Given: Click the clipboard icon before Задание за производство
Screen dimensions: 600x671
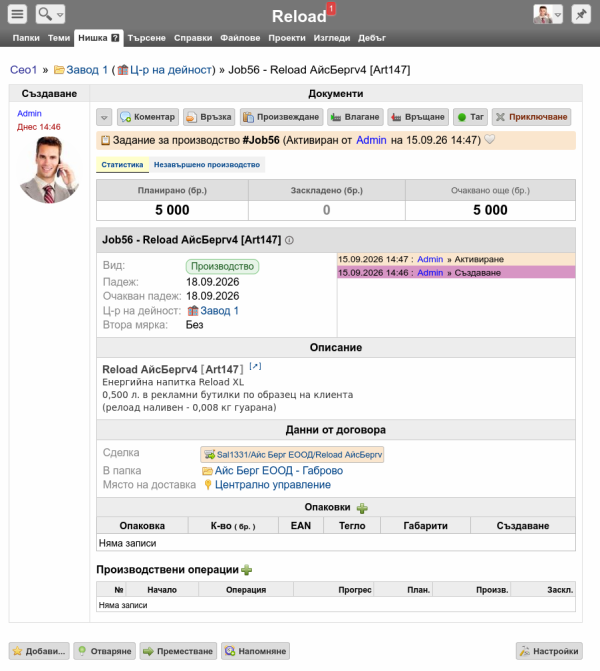Looking at the screenshot, I should point(105,140).
